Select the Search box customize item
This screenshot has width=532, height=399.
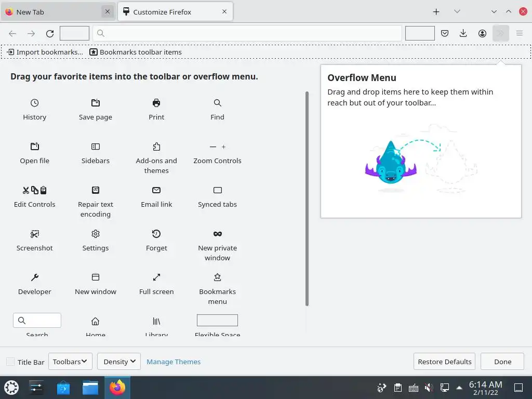click(x=37, y=325)
